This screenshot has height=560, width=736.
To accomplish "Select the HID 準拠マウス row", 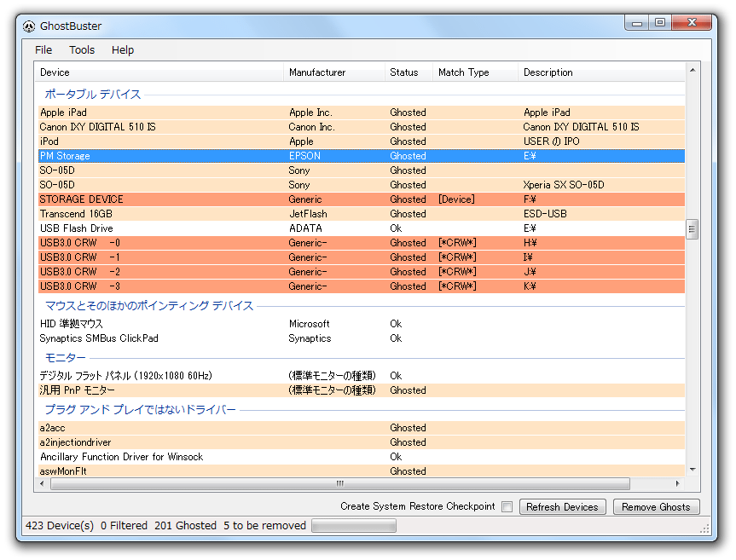I will pyautogui.click(x=361, y=324).
